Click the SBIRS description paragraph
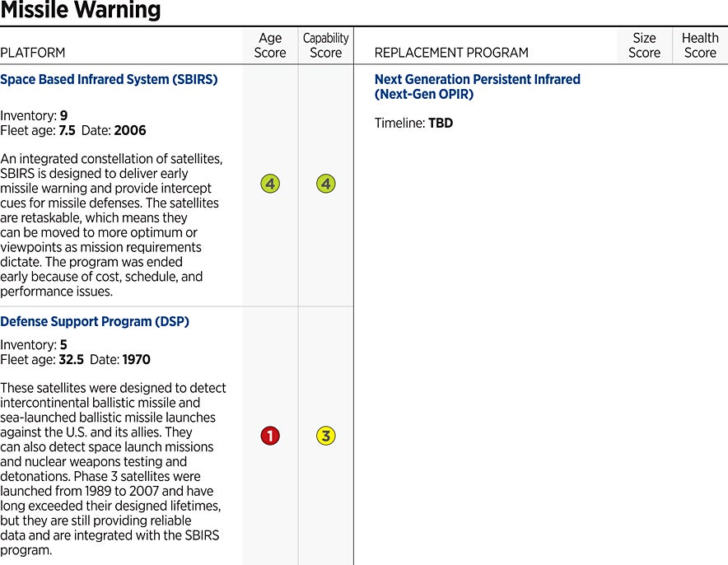The image size is (728, 565). point(111,224)
